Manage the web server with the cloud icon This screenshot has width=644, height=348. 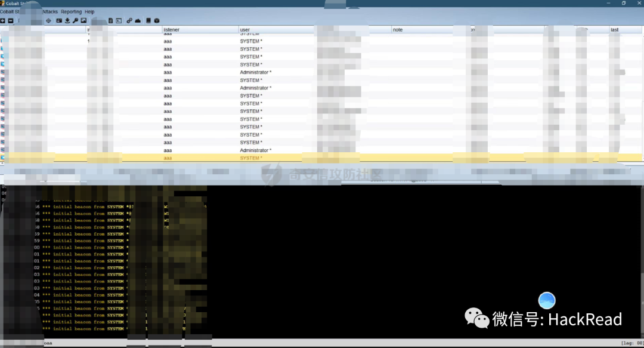click(138, 20)
